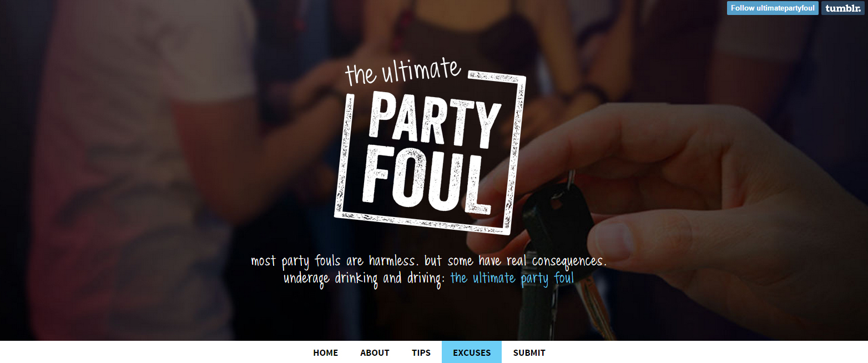Click the Follow ultimatepartyfoul button
The width and height of the screenshot is (868, 363).
[773, 8]
